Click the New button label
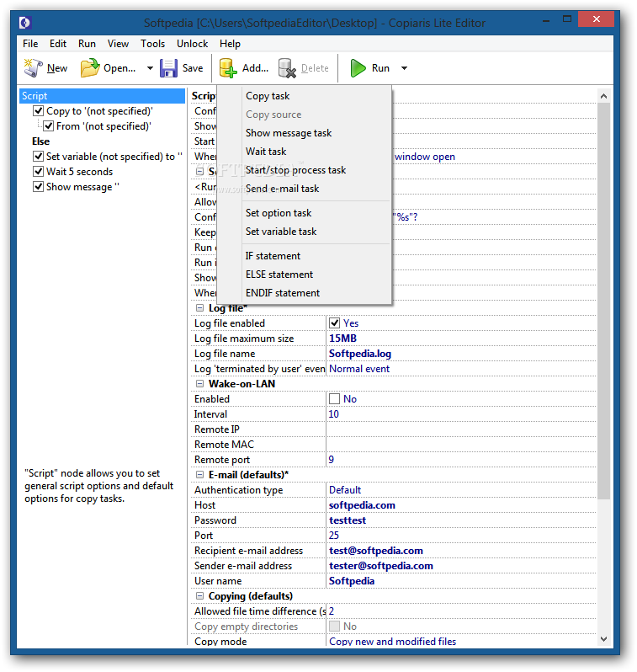 pyautogui.click(x=57, y=68)
